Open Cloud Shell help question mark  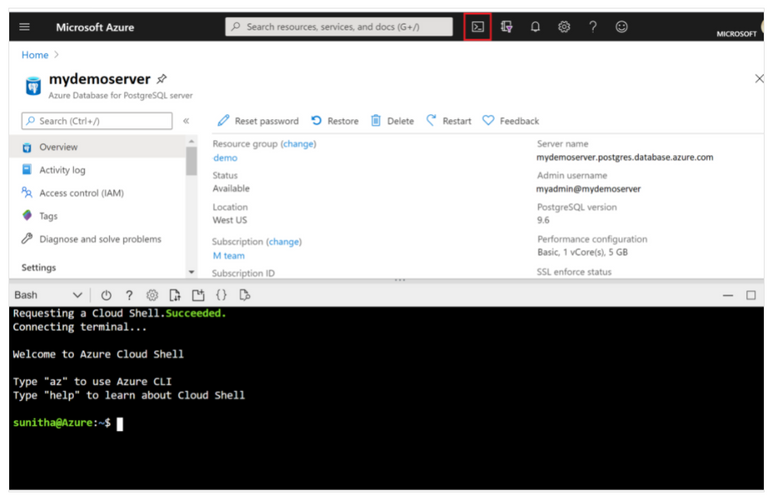(x=129, y=295)
